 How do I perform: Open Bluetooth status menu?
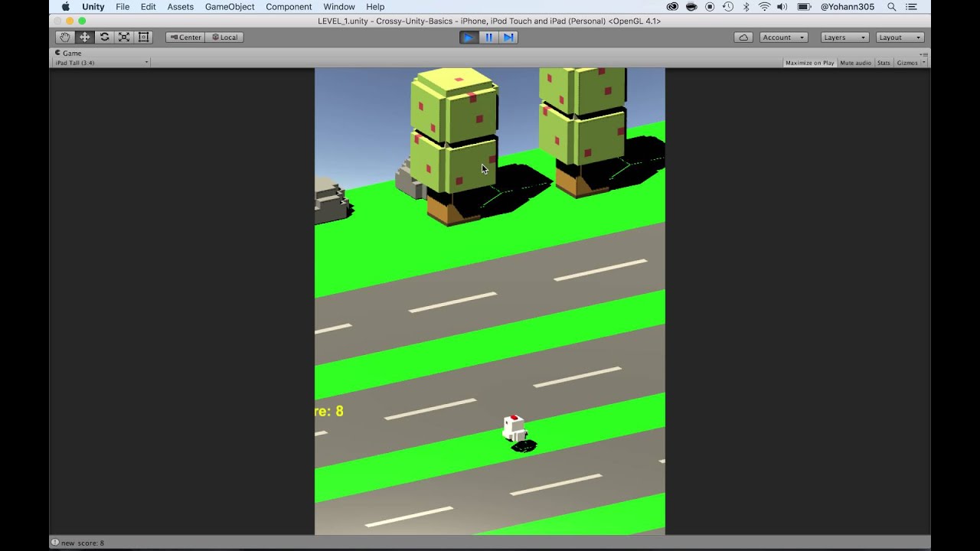point(746,7)
